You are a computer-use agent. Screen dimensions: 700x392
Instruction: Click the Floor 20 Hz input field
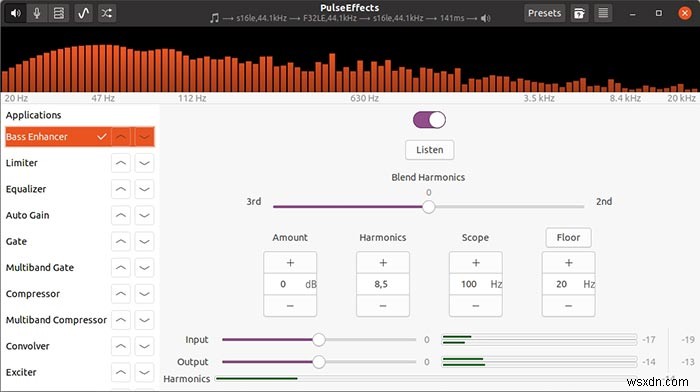(x=569, y=284)
